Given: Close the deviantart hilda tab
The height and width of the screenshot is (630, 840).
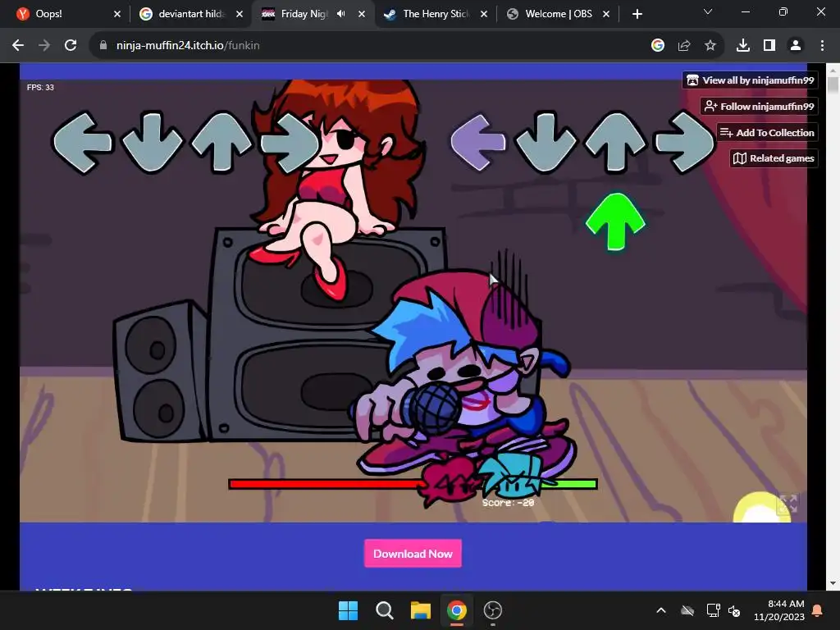Looking at the screenshot, I should click(x=240, y=14).
